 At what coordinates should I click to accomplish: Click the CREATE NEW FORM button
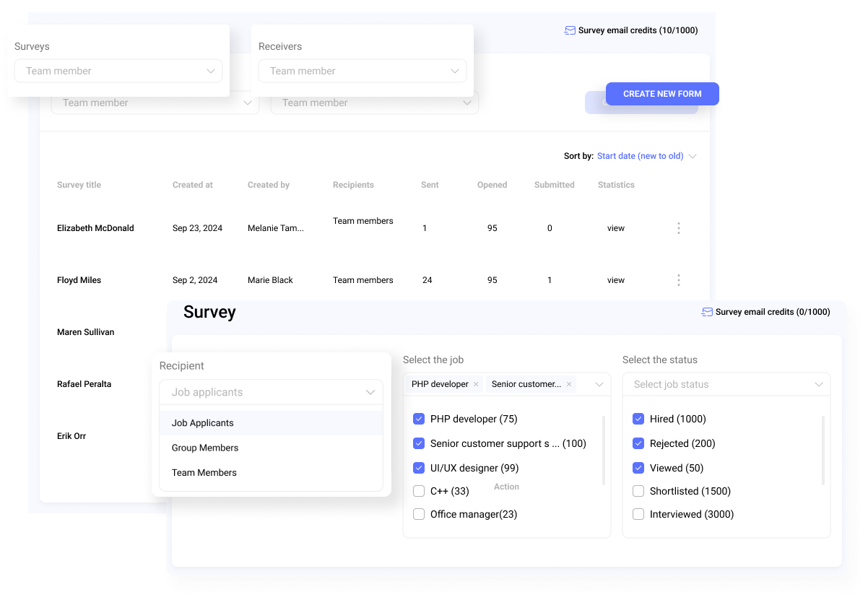662,94
